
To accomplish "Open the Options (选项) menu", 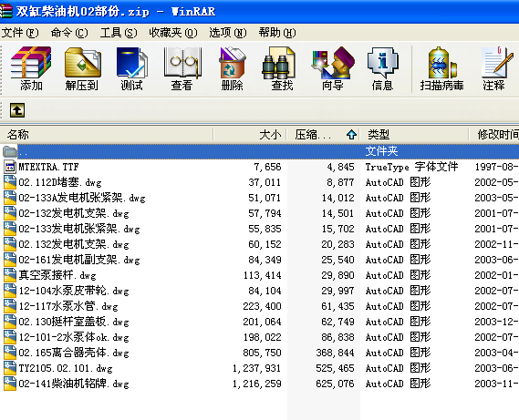I will click(x=228, y=33).
